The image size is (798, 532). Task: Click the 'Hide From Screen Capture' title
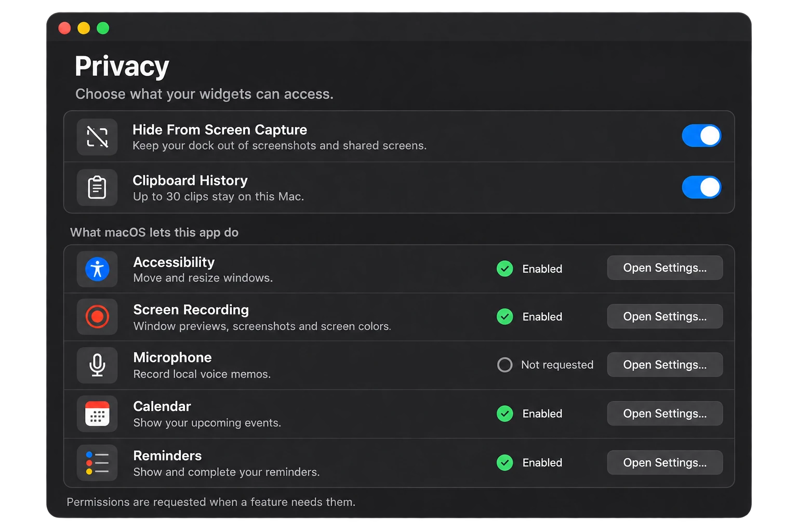[x=220, y=129]
